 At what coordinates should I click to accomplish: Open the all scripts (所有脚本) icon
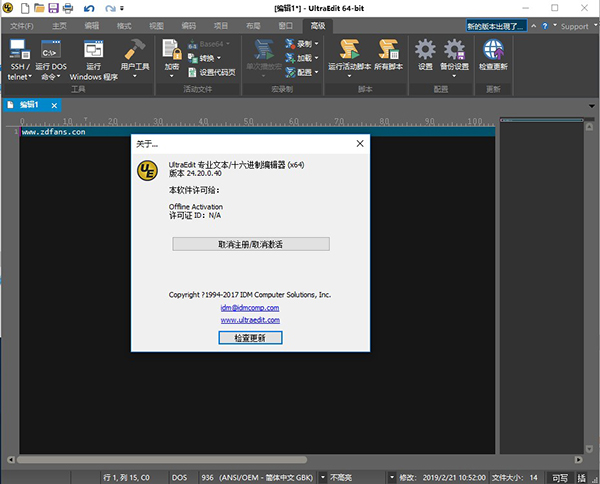point(388,49)
